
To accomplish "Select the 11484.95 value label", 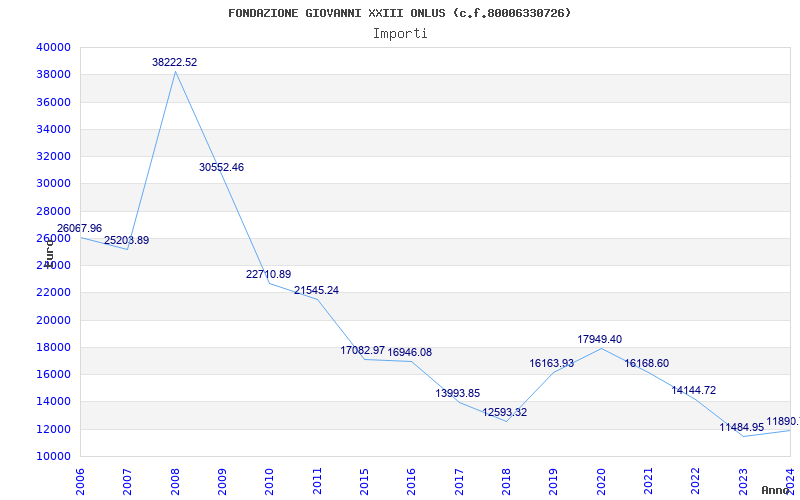I will click(x=742, y=428).
